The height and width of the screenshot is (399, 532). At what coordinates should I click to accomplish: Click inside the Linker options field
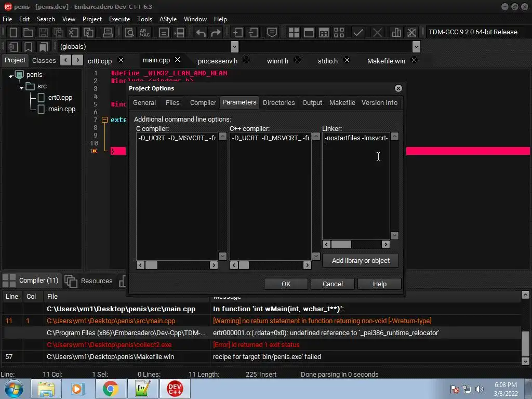pyautogui.click(x=356, y=186)
